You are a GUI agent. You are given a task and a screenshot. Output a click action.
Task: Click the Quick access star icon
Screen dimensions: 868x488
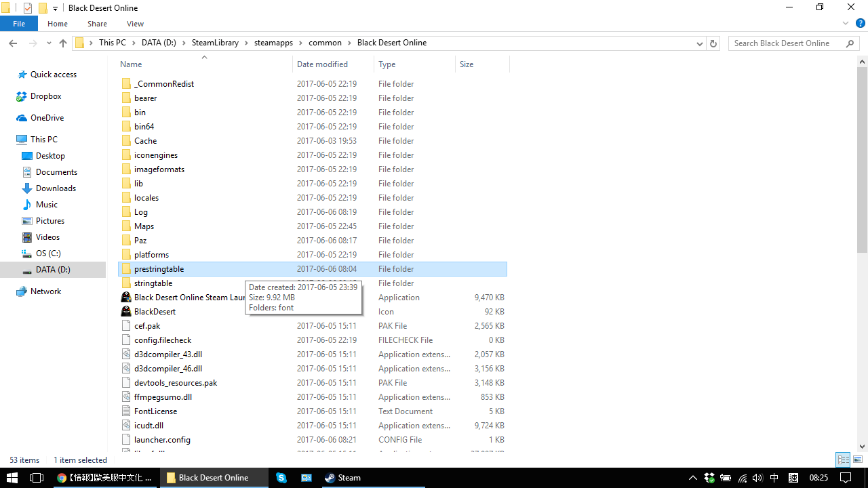tap(22, 75)
